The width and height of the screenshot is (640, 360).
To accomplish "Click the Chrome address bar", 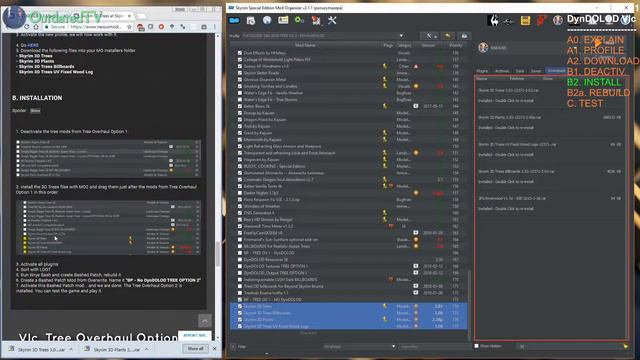I will coord(88,27).
